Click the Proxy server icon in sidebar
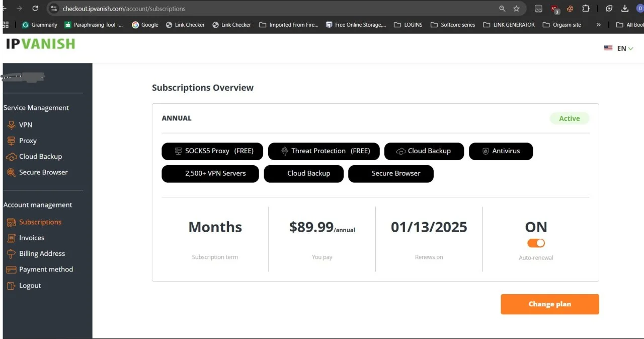Viewport: 644px width, 339px height. 11,141
